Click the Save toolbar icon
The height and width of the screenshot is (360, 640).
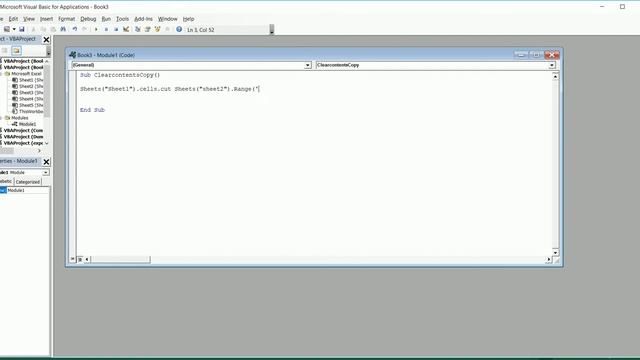[x=22, y=29]
